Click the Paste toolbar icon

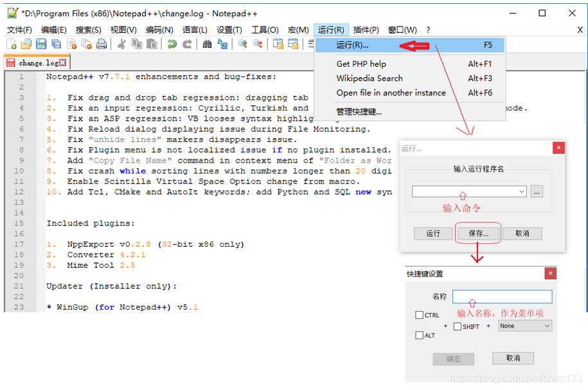[152, 44]
